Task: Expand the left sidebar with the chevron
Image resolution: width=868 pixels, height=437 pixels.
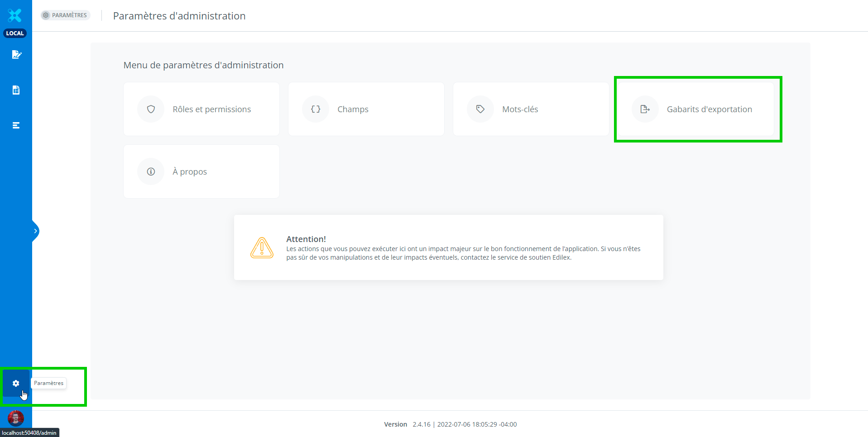Action: tap(35, 231)
